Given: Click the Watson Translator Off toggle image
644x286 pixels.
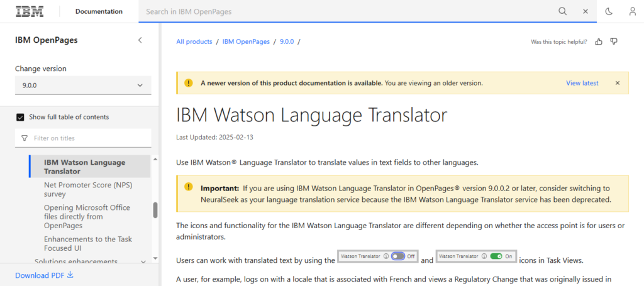Looking at the screenshot, I should [378, 256].
